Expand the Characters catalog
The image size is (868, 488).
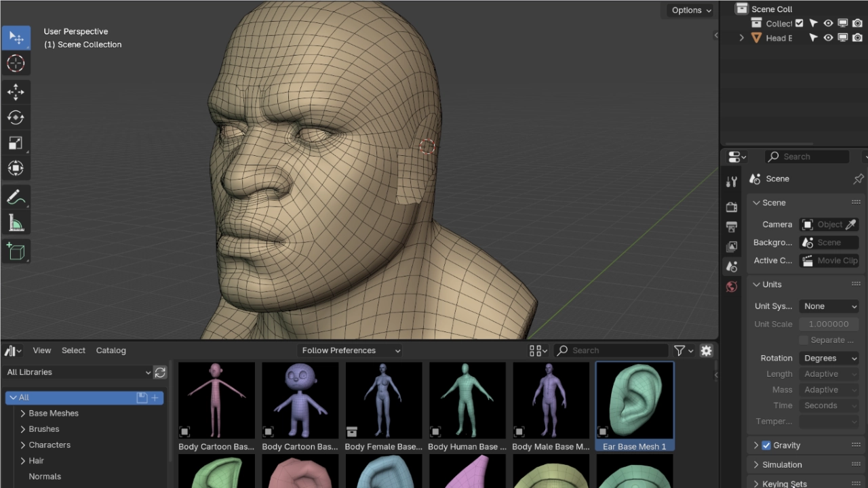(23, 445)
